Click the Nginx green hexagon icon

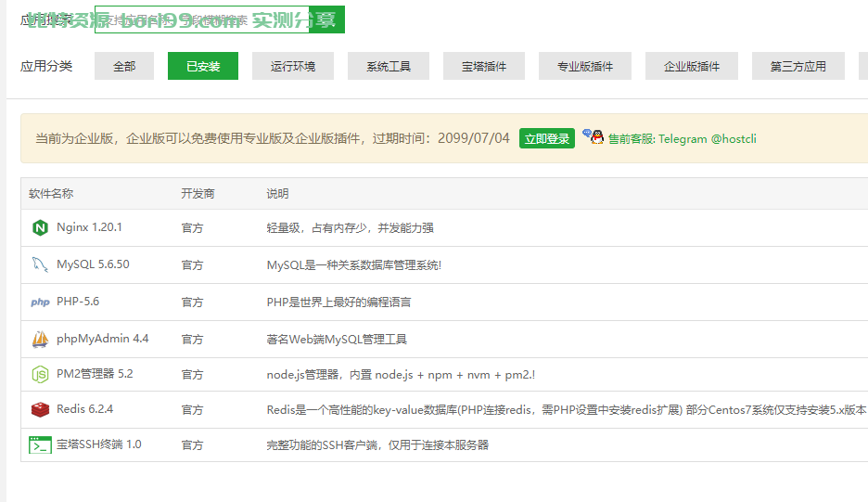click(x=40, y=227)
